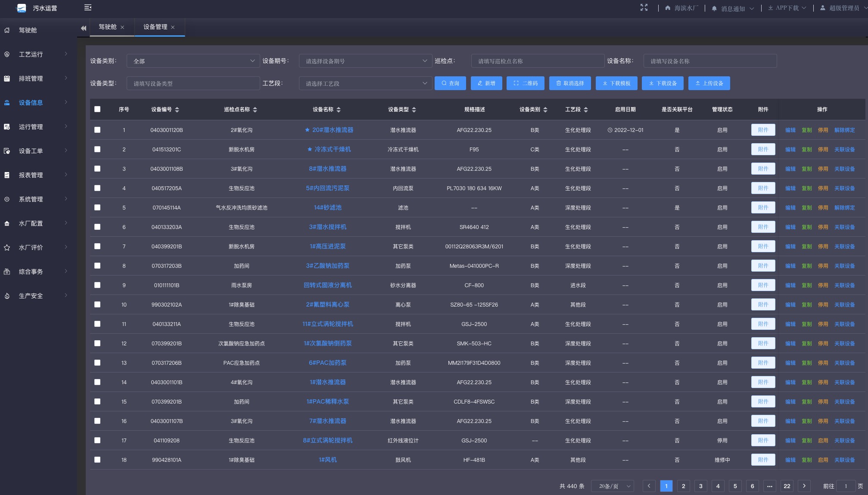868x495 pixels.
Task: Click the 查询 search button
Action: (450, 83)
